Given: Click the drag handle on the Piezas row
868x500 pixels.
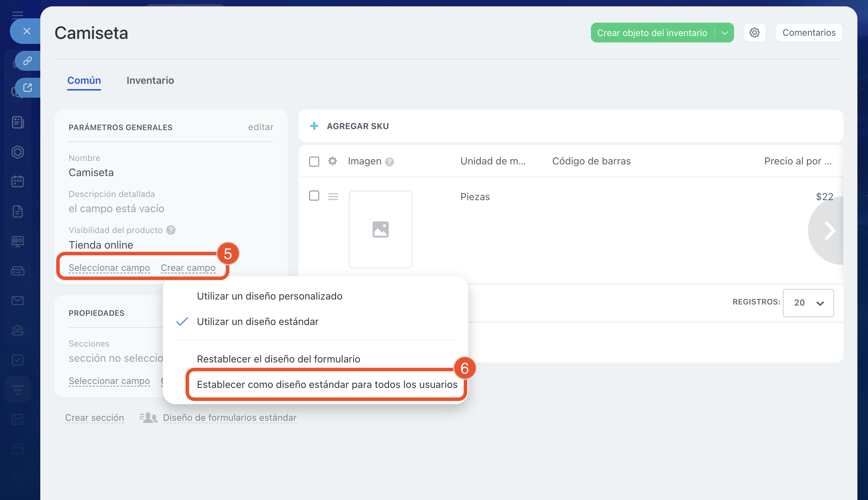Looking at the screenshot, I should pyautogui.click(x=333, y=197).
